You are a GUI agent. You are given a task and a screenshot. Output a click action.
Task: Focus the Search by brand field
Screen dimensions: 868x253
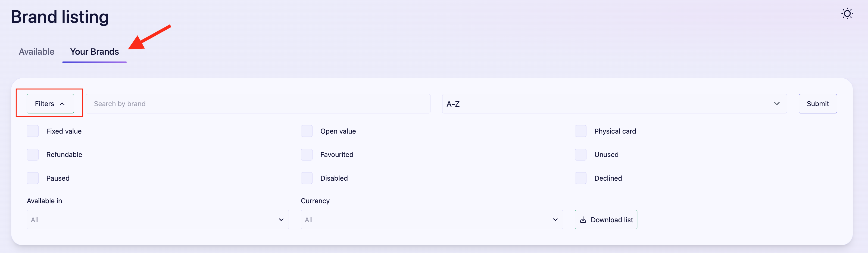258,104
